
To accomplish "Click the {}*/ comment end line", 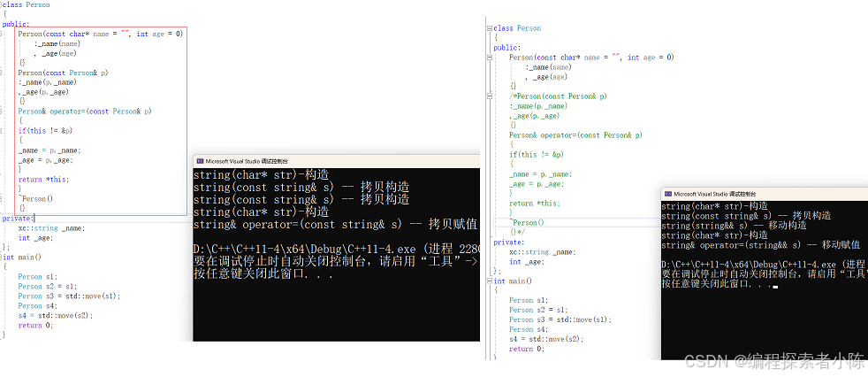I will point(517,232).
